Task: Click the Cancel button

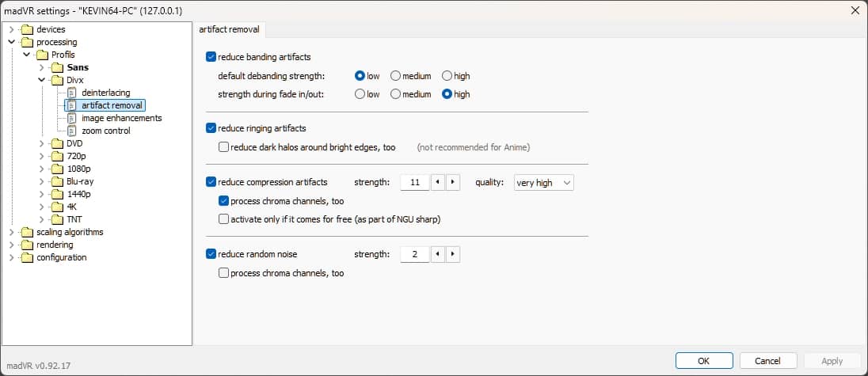Action: [x=767, y=361]
